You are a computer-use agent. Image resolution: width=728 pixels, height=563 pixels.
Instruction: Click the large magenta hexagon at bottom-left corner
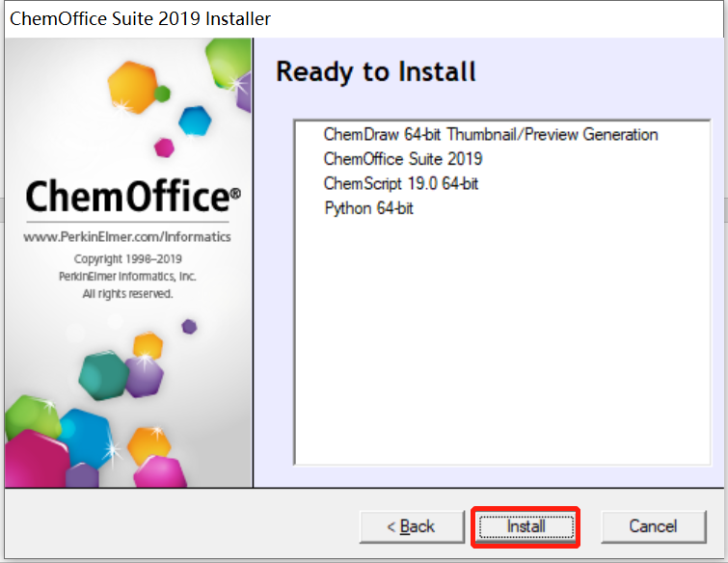click(38, 459)
